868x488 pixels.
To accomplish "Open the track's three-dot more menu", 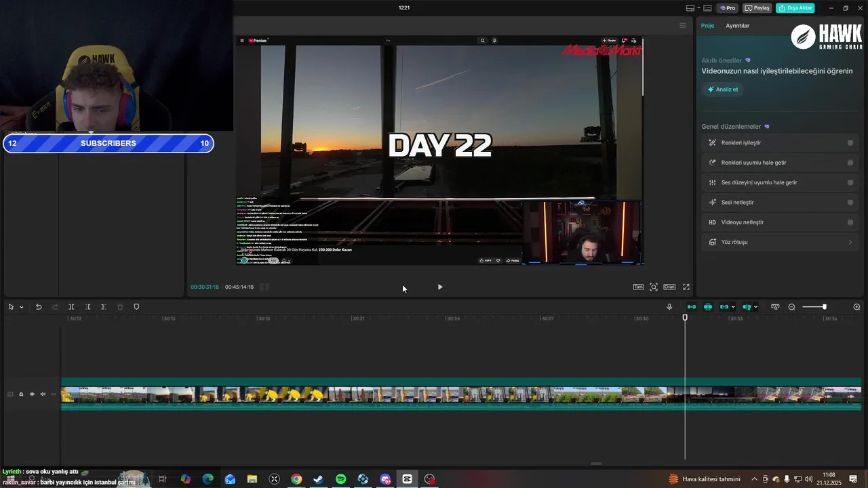I will 54,394.
